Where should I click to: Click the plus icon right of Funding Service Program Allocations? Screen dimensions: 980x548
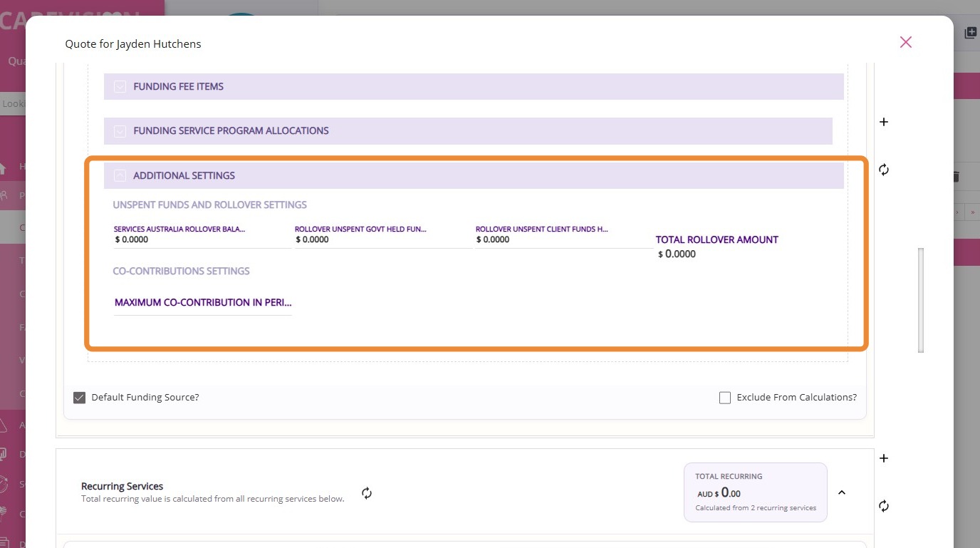pyautogui.click(x=884, y=122)
